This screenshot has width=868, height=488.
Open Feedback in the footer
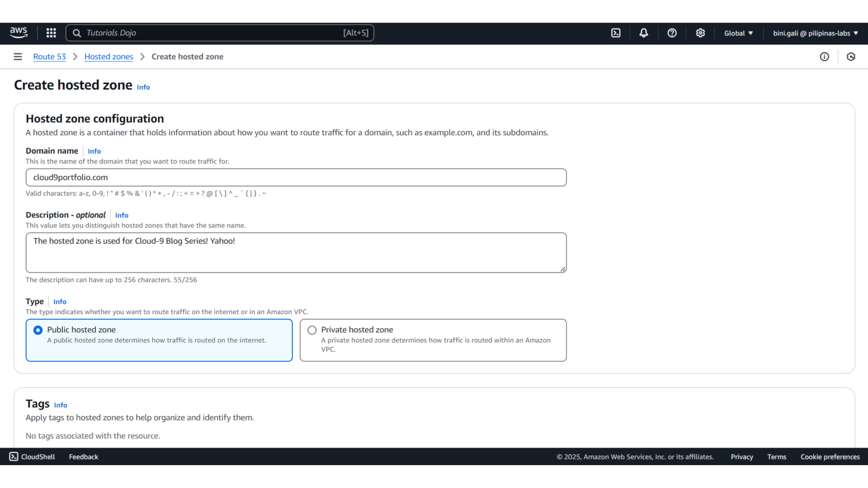[x=83, y=457]
